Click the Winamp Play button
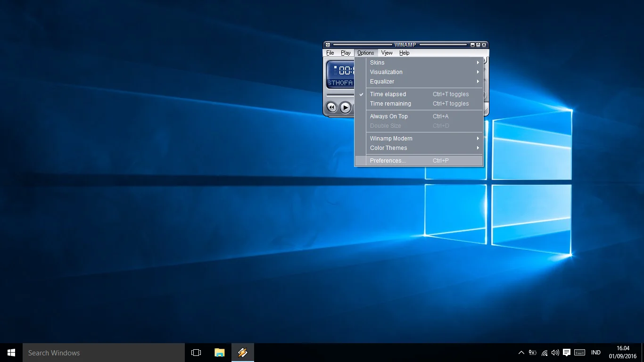 point(346,107)
